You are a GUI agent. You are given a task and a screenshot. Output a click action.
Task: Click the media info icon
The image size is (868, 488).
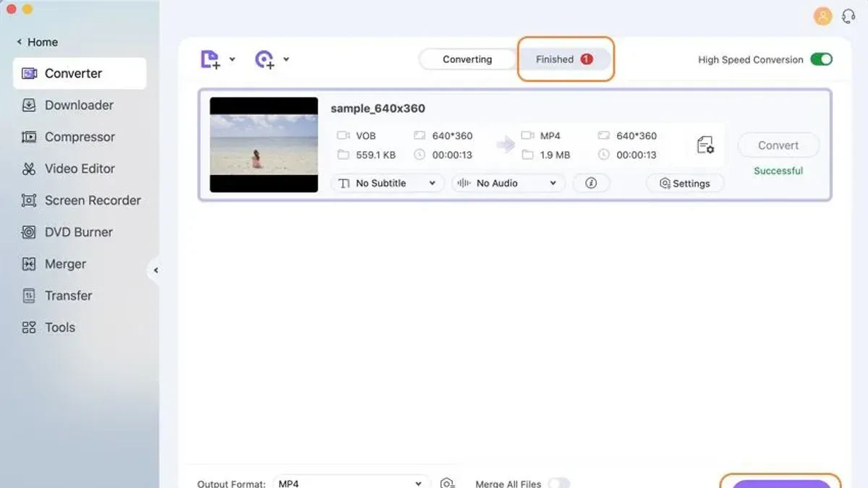pyautogui.click(x=591, y=183)
